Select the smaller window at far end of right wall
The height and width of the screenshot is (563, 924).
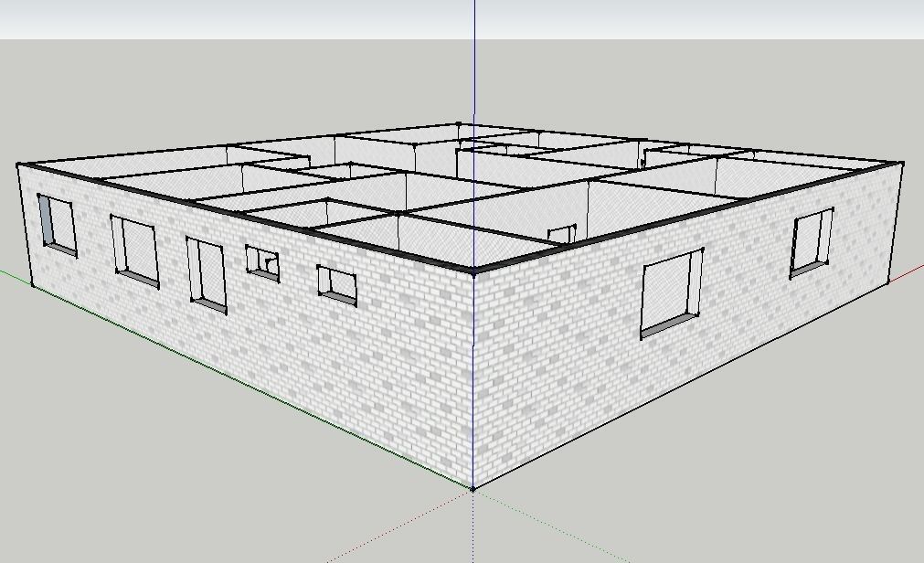pyautogui.click(x=812, y=243)
